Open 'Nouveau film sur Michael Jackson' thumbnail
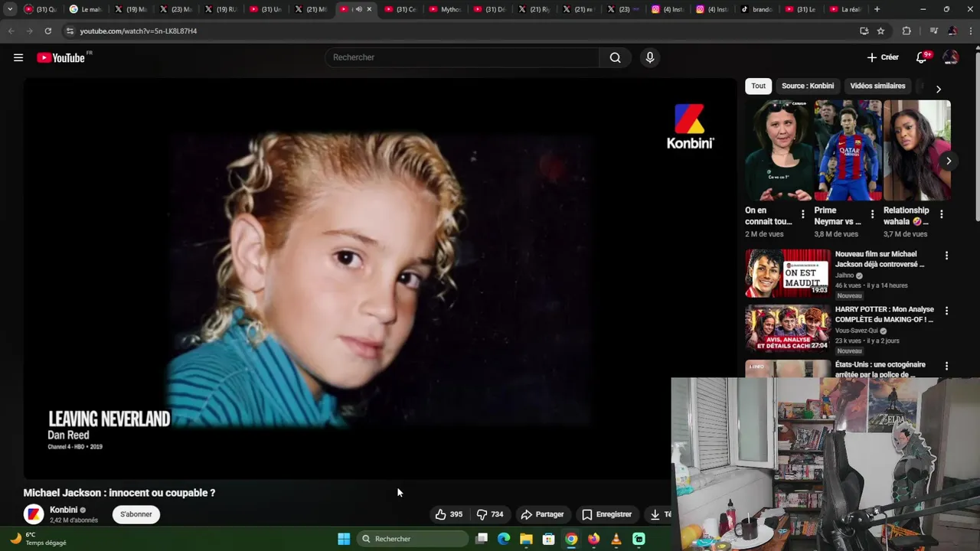This screenshot has width=980, height=551. click(788, 273)
